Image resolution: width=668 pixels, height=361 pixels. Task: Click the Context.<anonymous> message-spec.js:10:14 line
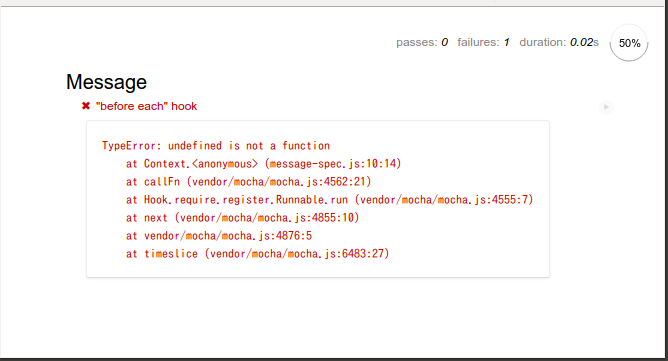point(264,164)
